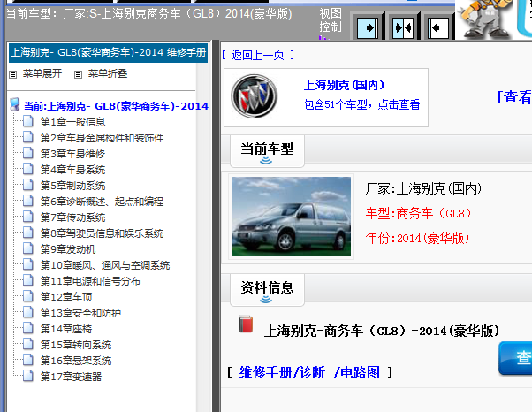
Task: Open chapter 第17章变速器
Action: (x=71, y=377)
